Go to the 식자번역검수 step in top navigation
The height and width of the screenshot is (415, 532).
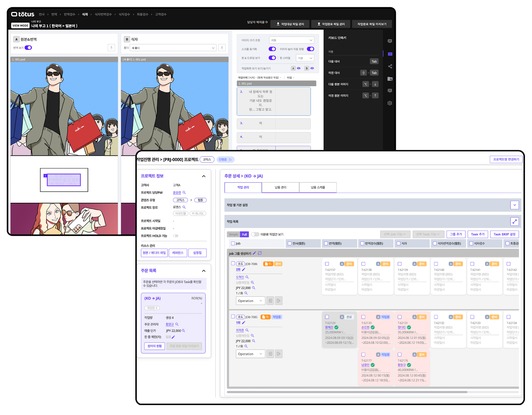[x=103, y=14]
